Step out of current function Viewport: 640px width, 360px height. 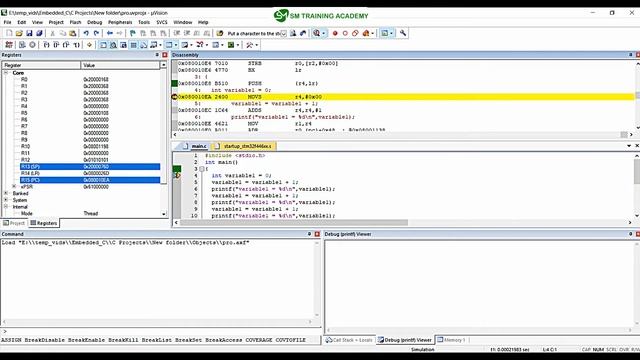[x=66, y=45]
